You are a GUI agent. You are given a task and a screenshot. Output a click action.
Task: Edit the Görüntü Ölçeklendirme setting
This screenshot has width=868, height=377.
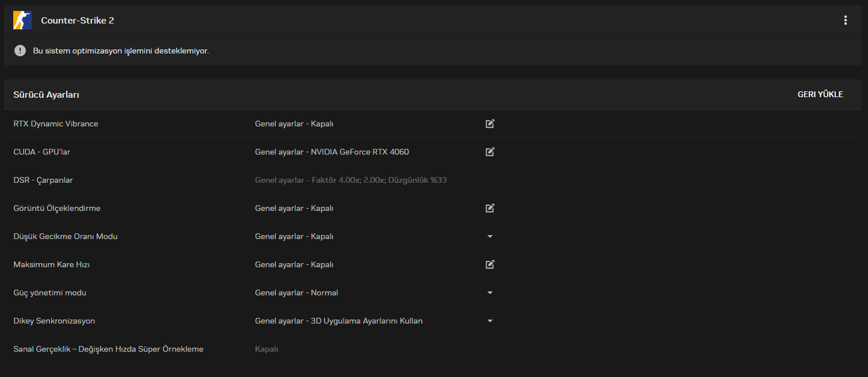[490, 208]
